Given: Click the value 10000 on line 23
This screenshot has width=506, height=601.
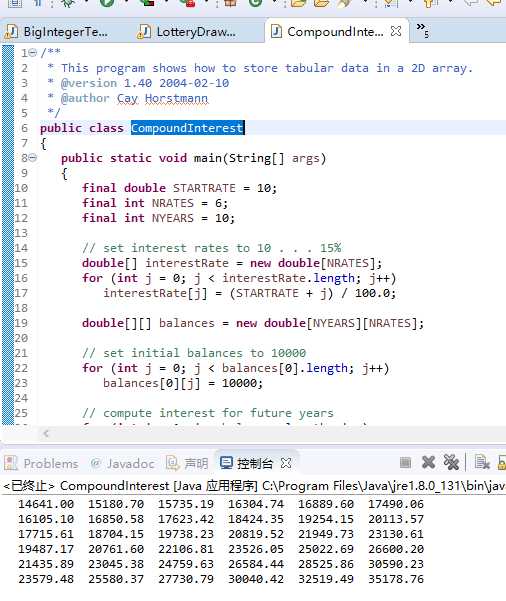Looking at the screenshot, I should coord(239,383).
